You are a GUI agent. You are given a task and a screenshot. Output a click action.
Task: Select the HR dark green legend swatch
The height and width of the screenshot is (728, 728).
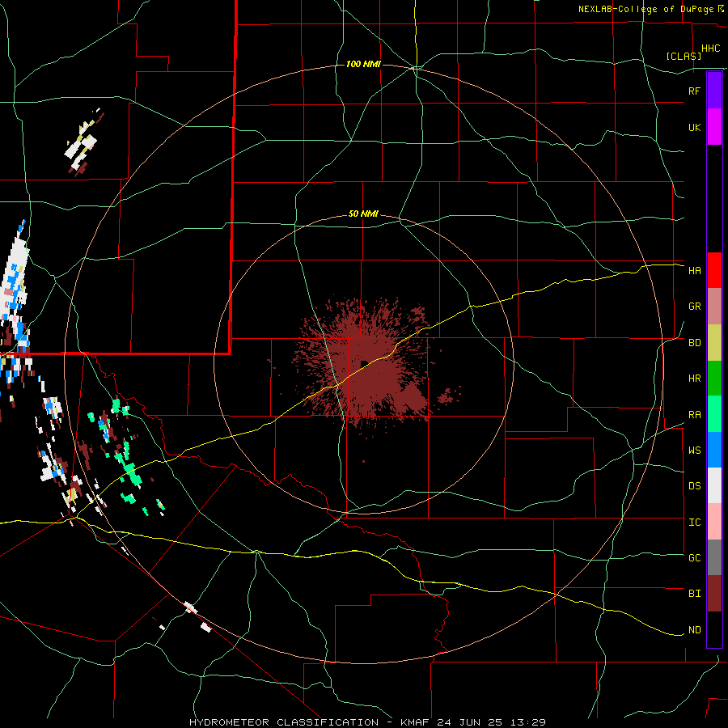click(714, 379)
